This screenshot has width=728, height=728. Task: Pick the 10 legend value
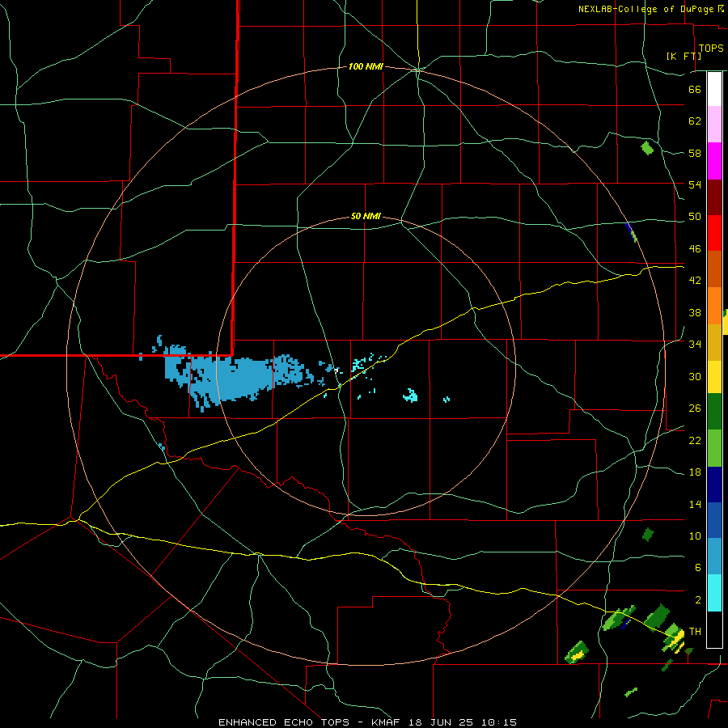point(695,535)
